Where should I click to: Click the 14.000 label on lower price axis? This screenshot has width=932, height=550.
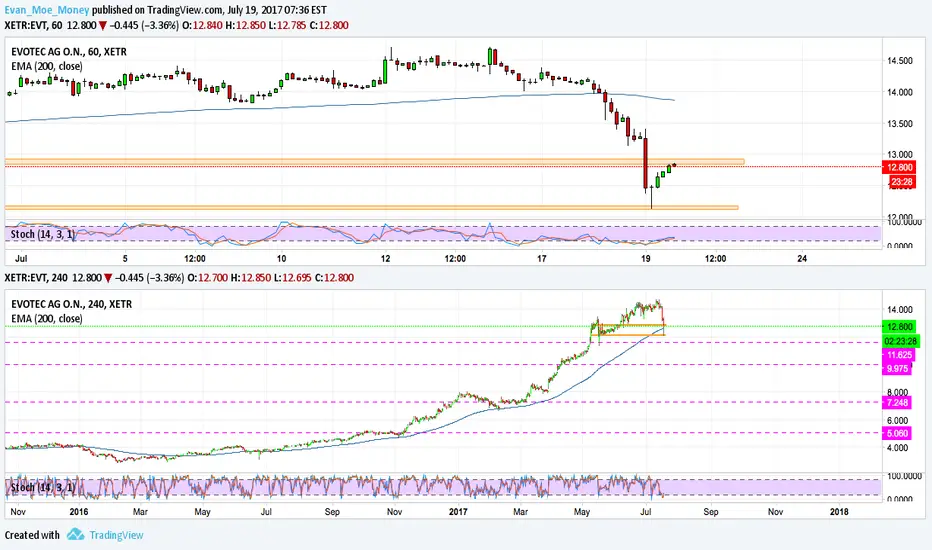900,310
